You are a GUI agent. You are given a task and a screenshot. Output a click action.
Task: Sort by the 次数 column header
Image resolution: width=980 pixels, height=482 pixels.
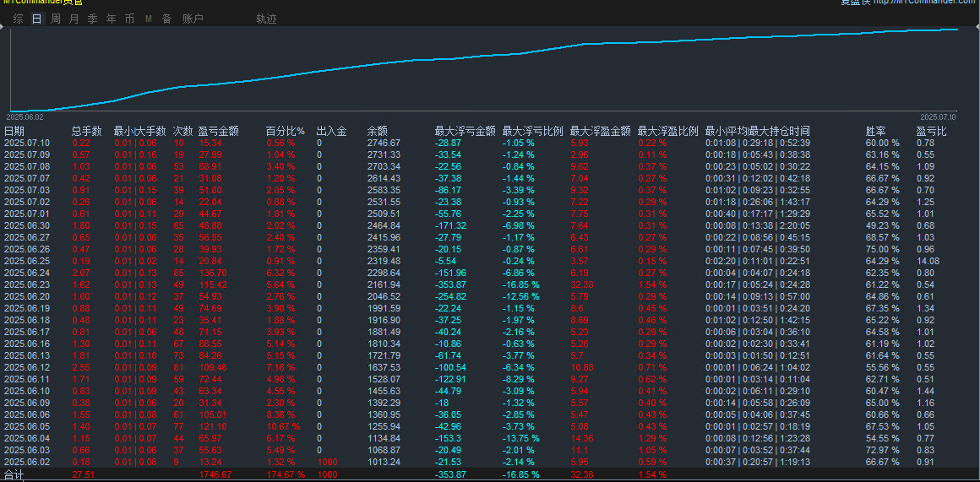pyautogui.click(x=183, y=131)
